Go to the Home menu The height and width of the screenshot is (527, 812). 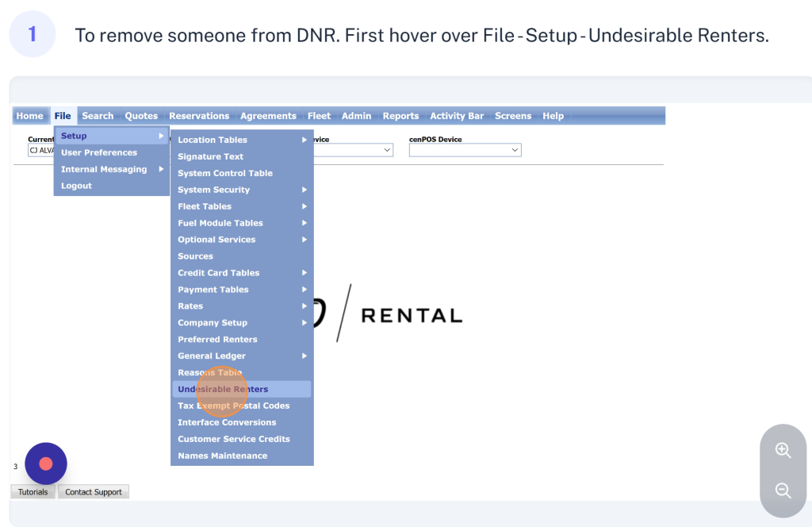point(30,116)
